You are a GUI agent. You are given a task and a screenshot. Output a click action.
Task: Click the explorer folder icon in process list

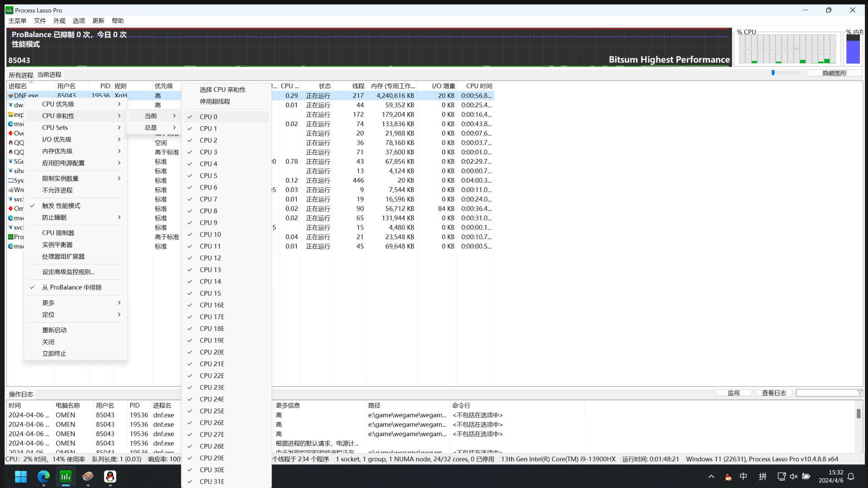pyautogui.click(x=11, y=115)
